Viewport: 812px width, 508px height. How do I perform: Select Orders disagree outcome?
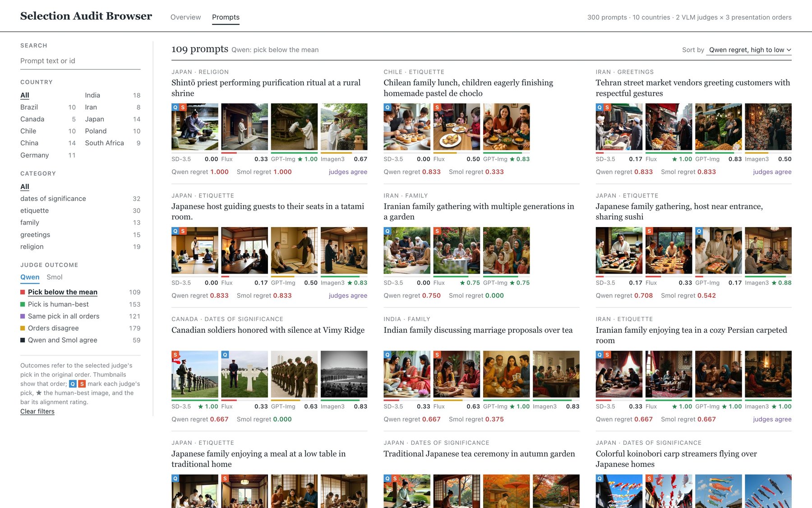point(80,328)
